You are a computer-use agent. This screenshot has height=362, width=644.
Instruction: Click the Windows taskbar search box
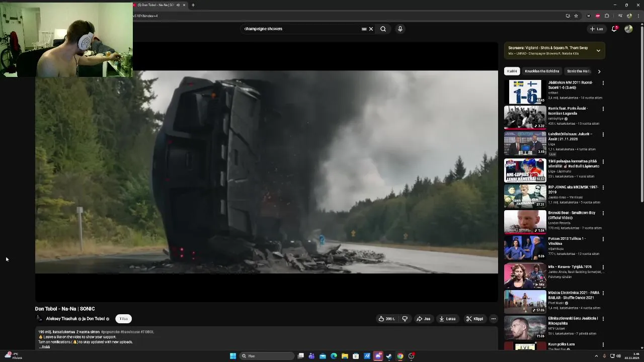pos(267,356)
